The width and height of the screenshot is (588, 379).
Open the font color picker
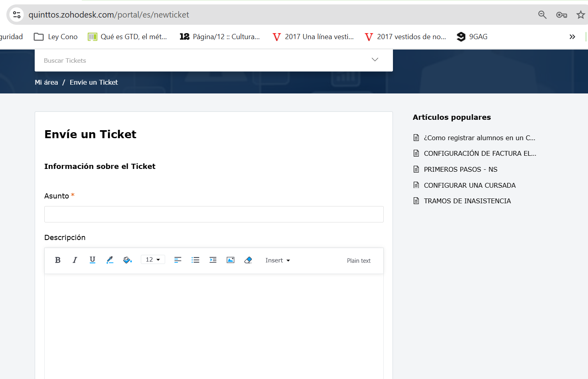[x=110, y=260]
